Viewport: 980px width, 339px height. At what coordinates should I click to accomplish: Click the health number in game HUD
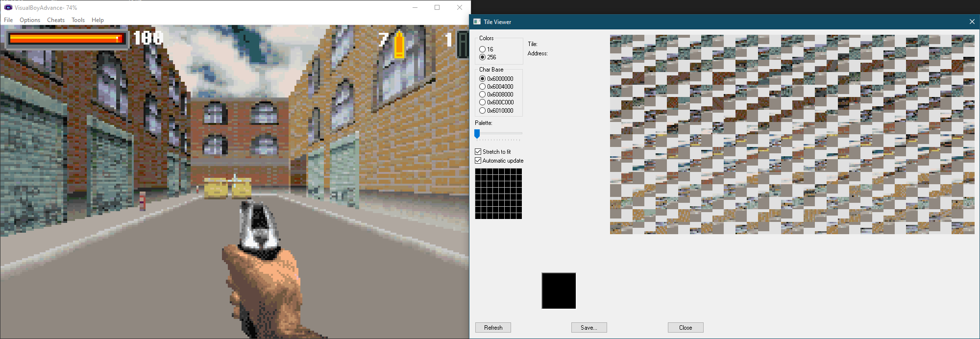148,38
